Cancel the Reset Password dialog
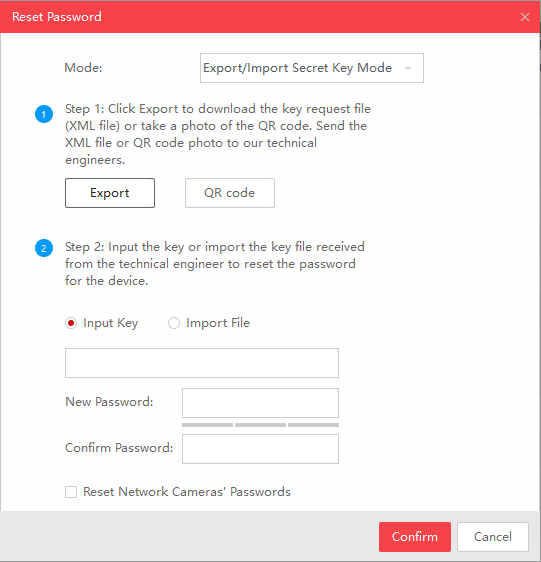This screenshot has height=562, width=541. (x=493, y=537)
